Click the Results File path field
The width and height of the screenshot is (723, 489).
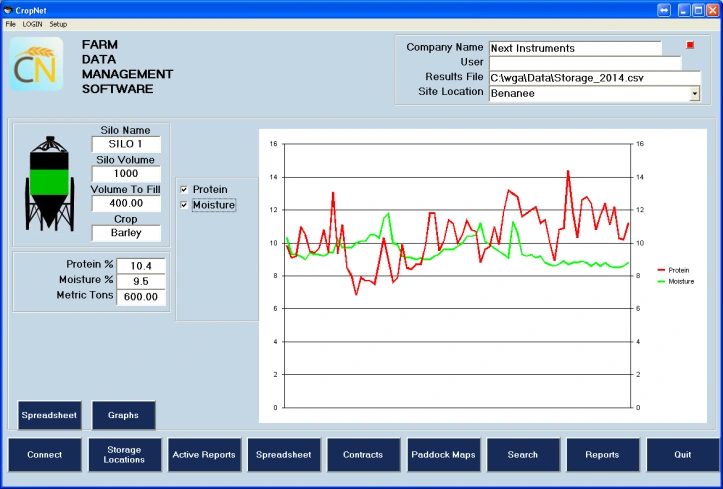pos(594,78)
